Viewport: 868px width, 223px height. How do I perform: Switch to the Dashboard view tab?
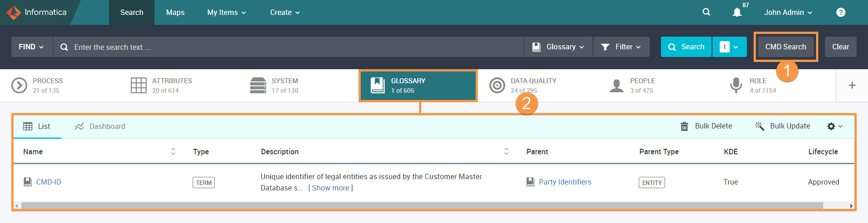tap(100, 126)
